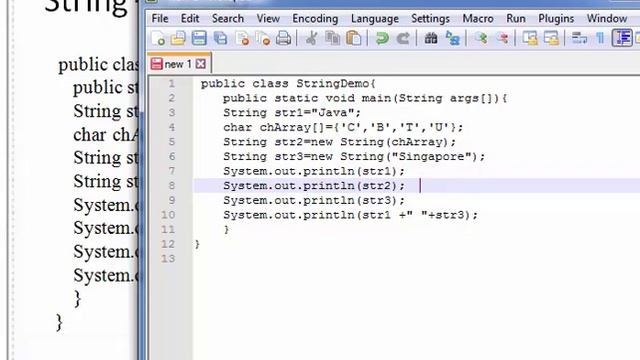Click the Paste clipboard icon
Screen dimensions: 640x360
point(353,38)
